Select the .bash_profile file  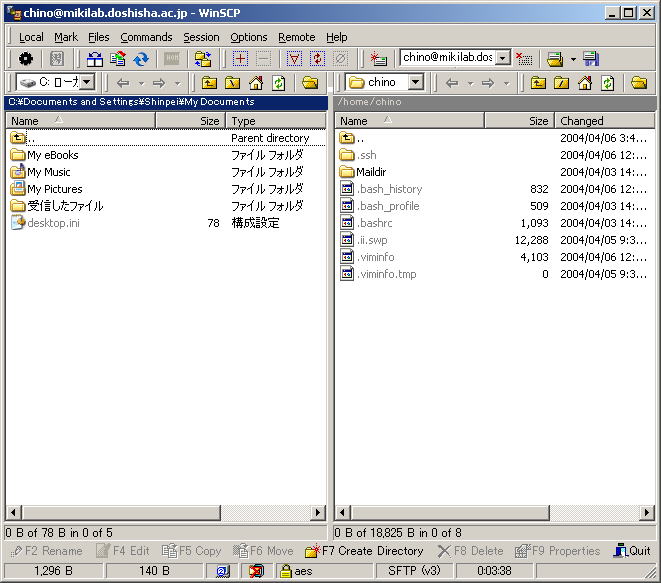[379, 206]
